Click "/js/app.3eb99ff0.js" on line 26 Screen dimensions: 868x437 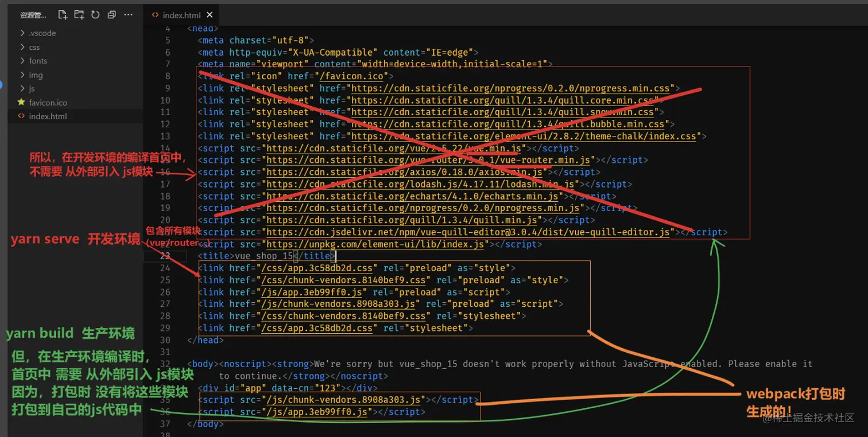(312, 292)
